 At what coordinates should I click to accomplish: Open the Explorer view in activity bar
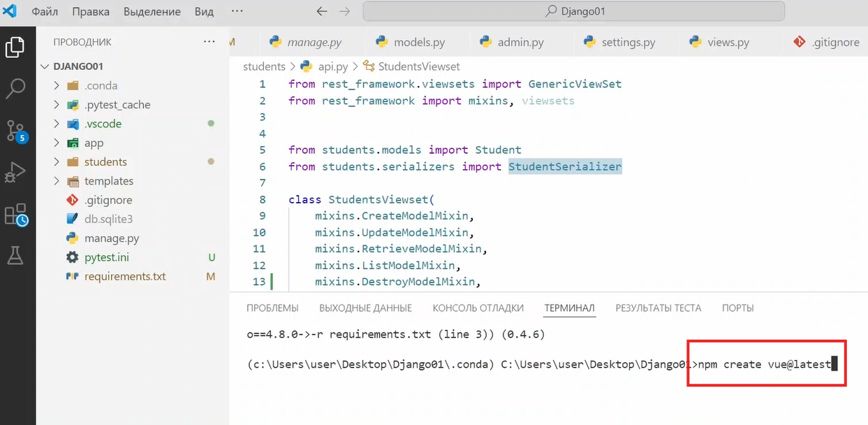pos(15,47)
